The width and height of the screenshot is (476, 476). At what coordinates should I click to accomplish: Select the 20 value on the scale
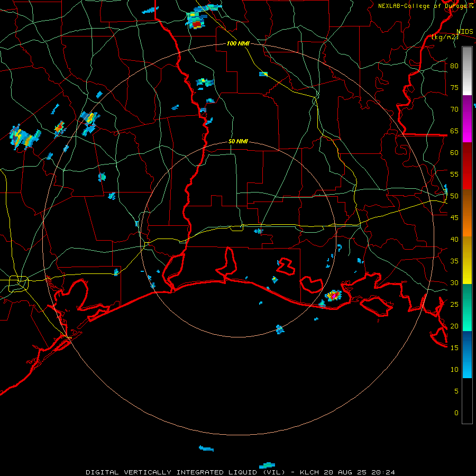tap(454, 326)
